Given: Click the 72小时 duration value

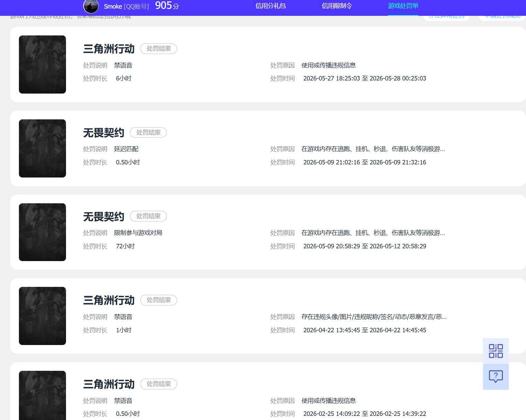Looking at the screenshot, I should 125,246.
